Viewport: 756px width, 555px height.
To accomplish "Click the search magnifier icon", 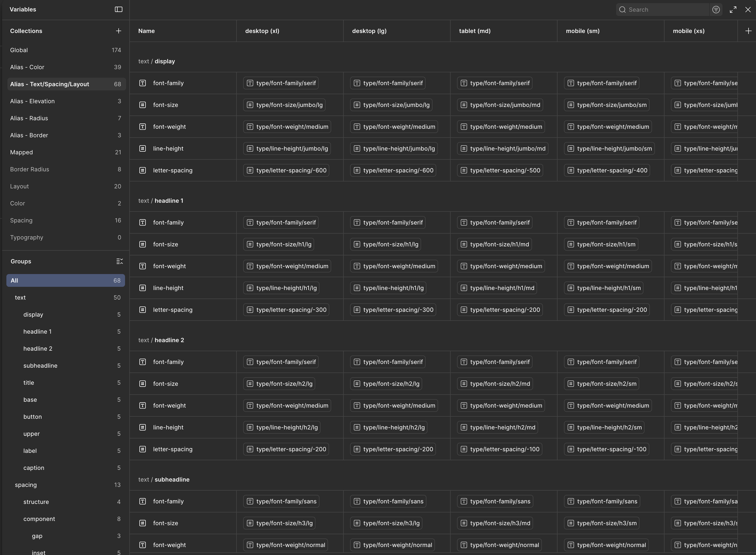I will 622,9.
